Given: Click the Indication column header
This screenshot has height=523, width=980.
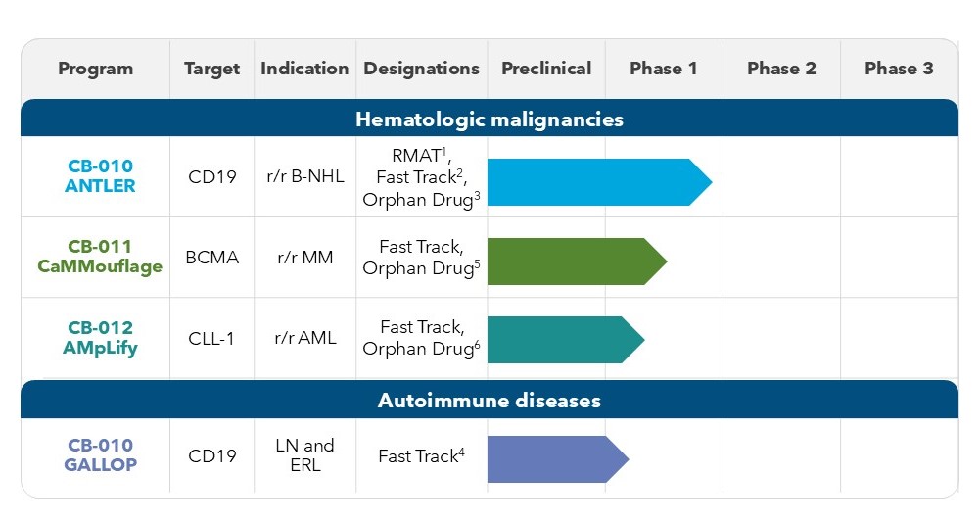Looking at the screenshot, I should coord(304,69).
